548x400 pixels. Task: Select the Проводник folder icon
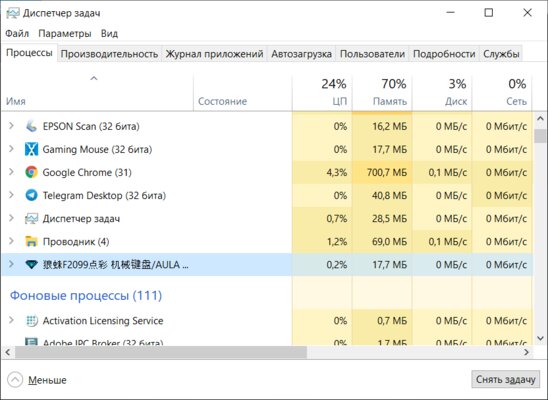point(31,241)
